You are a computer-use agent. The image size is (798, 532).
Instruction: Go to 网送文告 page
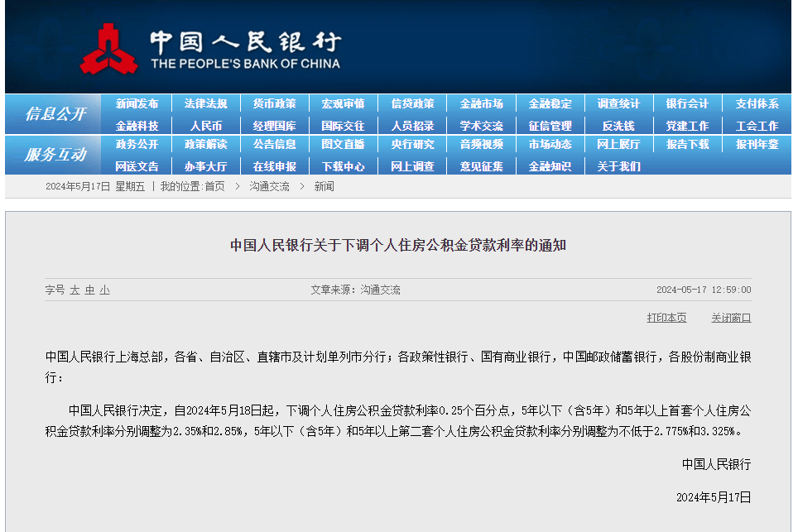click(137, 166)
